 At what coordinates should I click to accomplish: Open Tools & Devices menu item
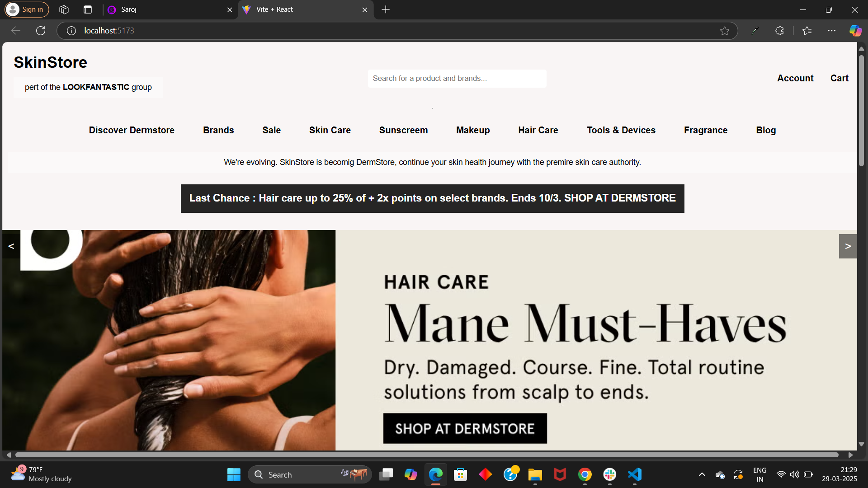[x=621, y=130]
